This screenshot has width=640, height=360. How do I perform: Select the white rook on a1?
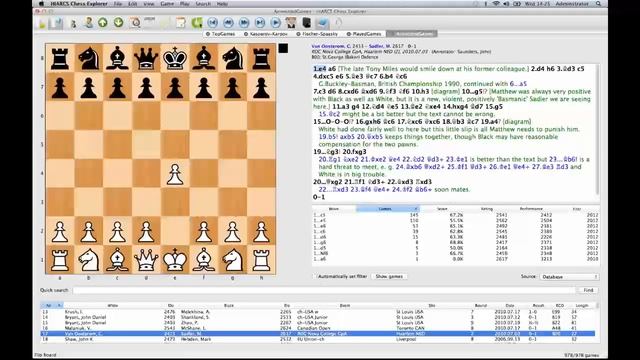[60, 260]
